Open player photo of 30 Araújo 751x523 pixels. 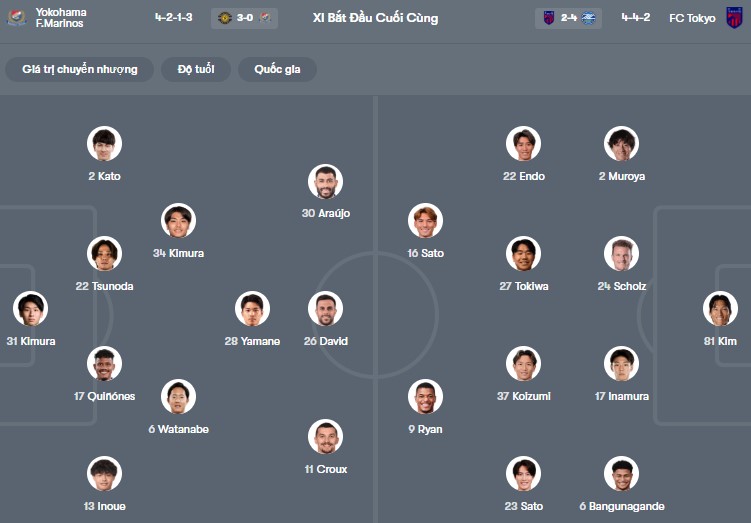[325, 182]
